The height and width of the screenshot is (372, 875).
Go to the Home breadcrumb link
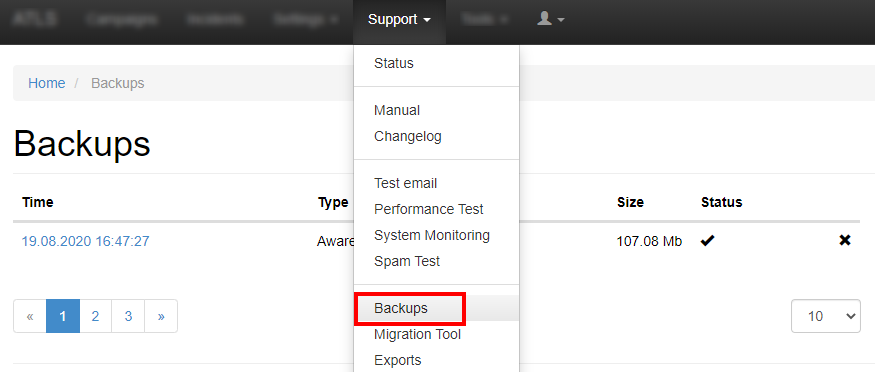pyautogui.click(x=47, y=83)
